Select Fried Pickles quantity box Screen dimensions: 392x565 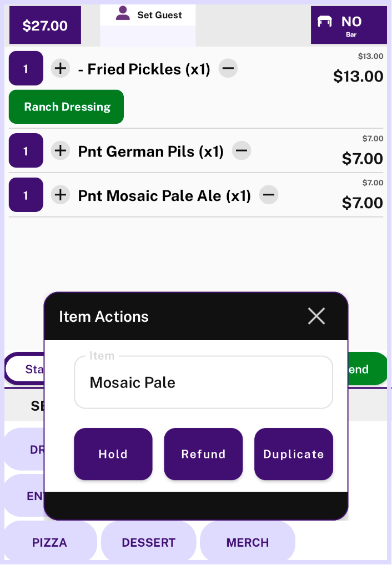[x=26, y=69]
